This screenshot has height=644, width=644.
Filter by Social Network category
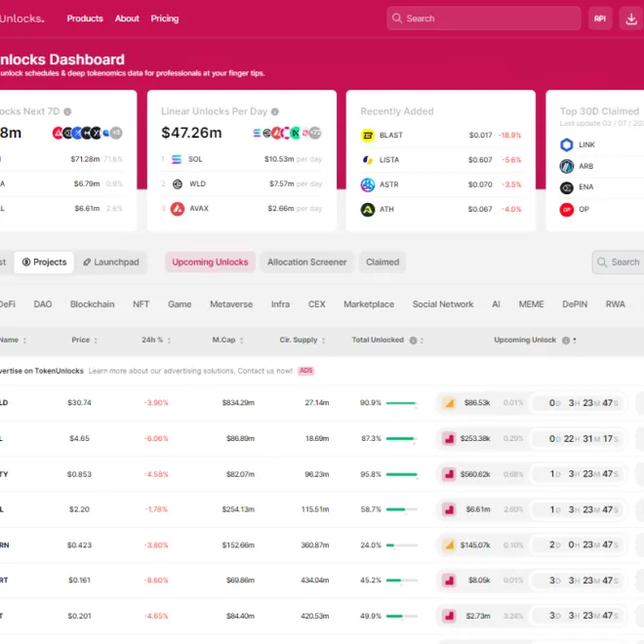(x=443, y=304)
